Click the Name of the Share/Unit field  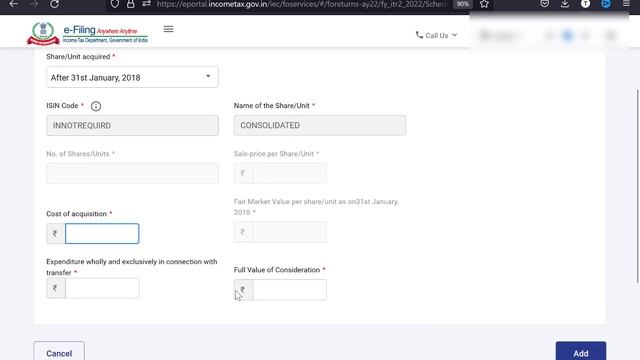[320, 125]
